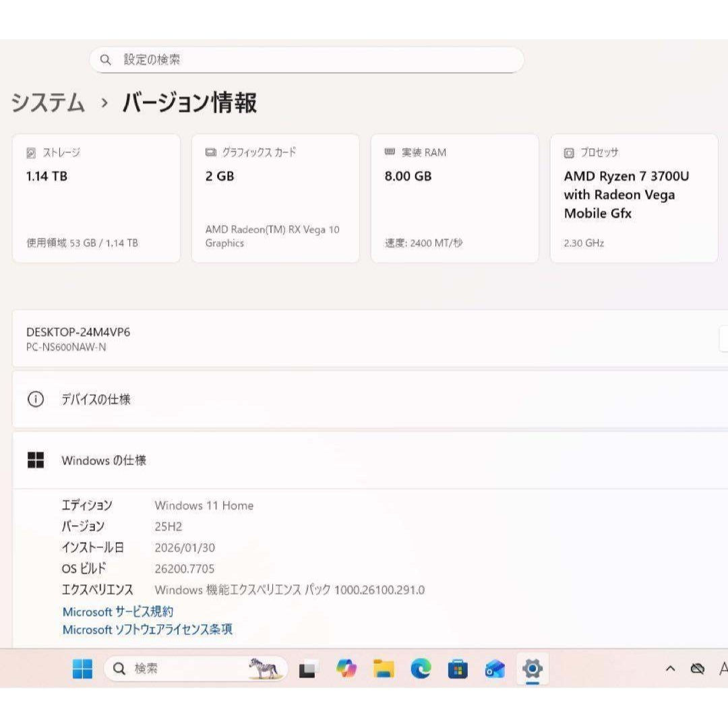The height and width of the screenshot is (728, 728).
Task: Select the バージョン情報 breadcrumb item
Action: 189,103
